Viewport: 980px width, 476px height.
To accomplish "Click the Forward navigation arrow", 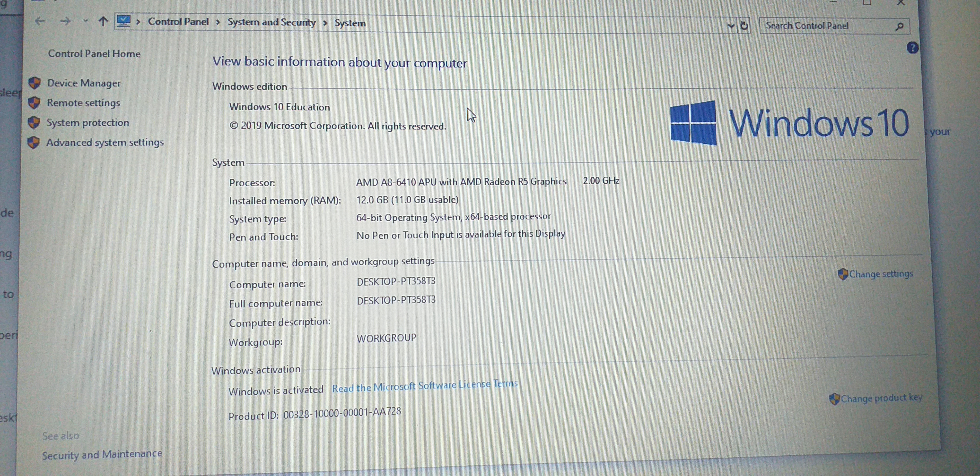I will 65,21.
